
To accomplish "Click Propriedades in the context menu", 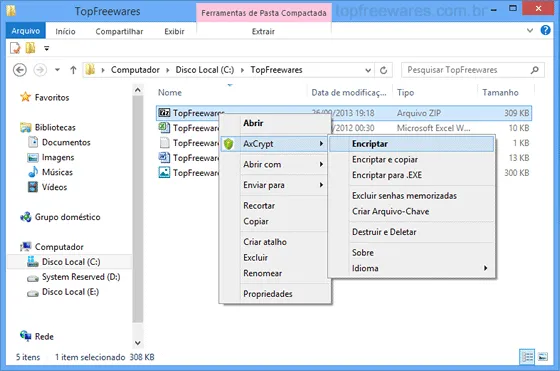I will click(268, 294).
